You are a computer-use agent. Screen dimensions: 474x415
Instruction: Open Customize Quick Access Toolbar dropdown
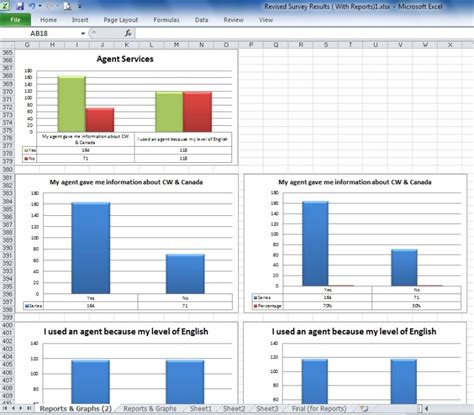coord(80,6)
